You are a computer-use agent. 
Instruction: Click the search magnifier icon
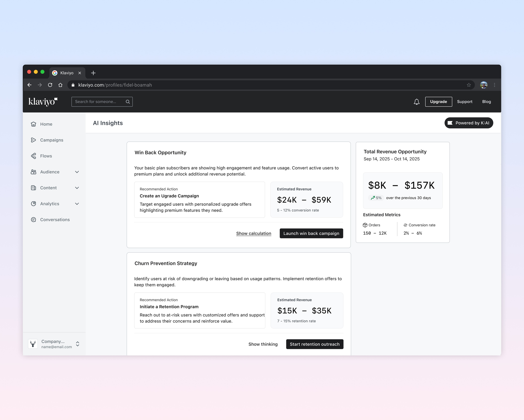click(128, 102)
